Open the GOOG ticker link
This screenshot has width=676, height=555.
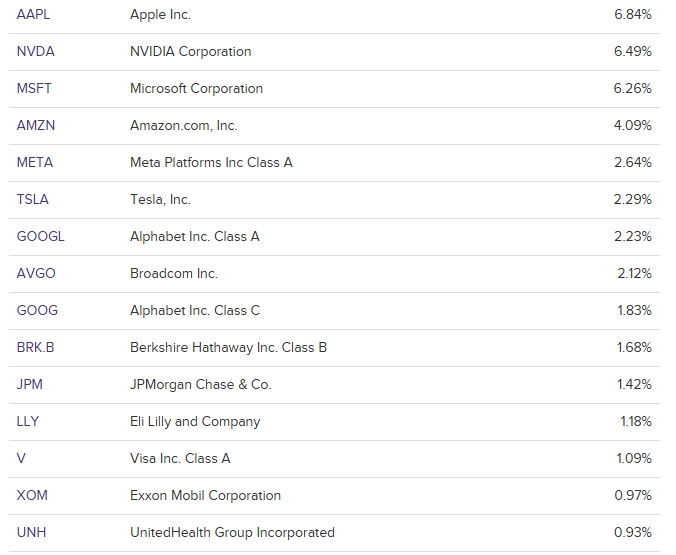[37, 311]
